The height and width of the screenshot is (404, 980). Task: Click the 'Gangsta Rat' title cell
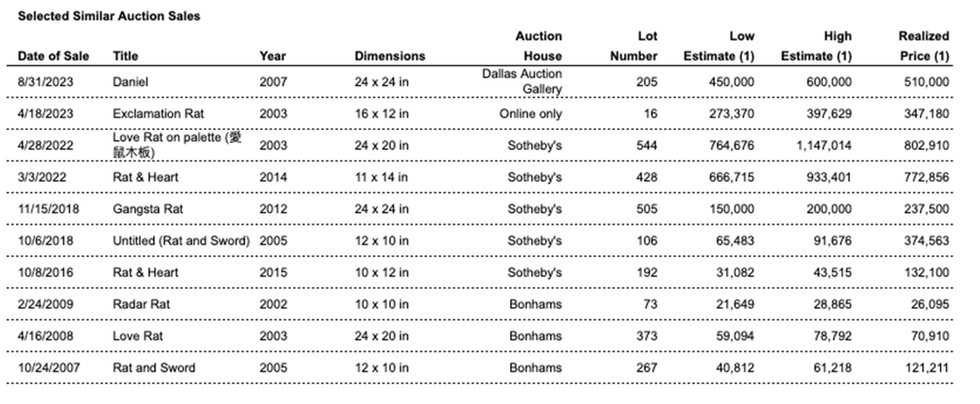click(148, 209)
